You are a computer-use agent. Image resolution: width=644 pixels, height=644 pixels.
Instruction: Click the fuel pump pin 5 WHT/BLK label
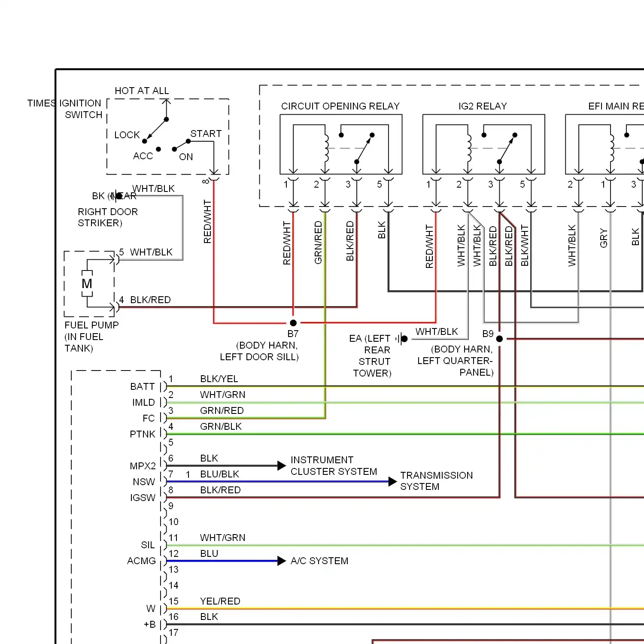pyautogui.click(x=151, y=252)
